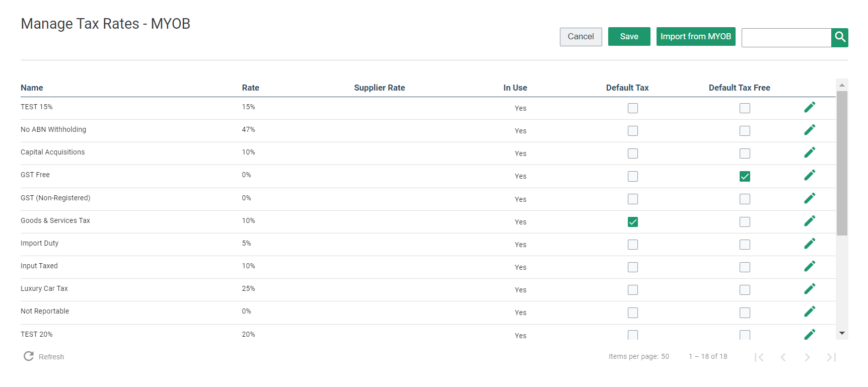The image size is (868, 387).
Task: Edit the Luxury Car Tax row
Action: coord(810,289)
